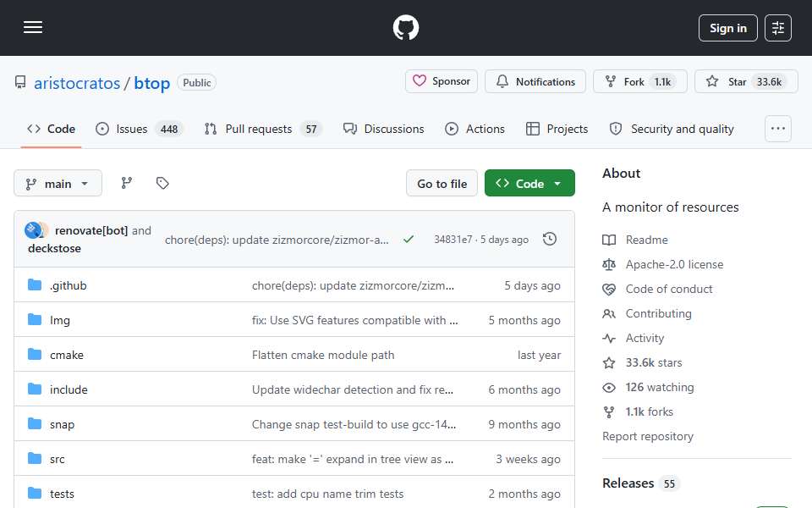Open the btop repository link
This screenshot has height=508, width=812.
click(151, 83)
